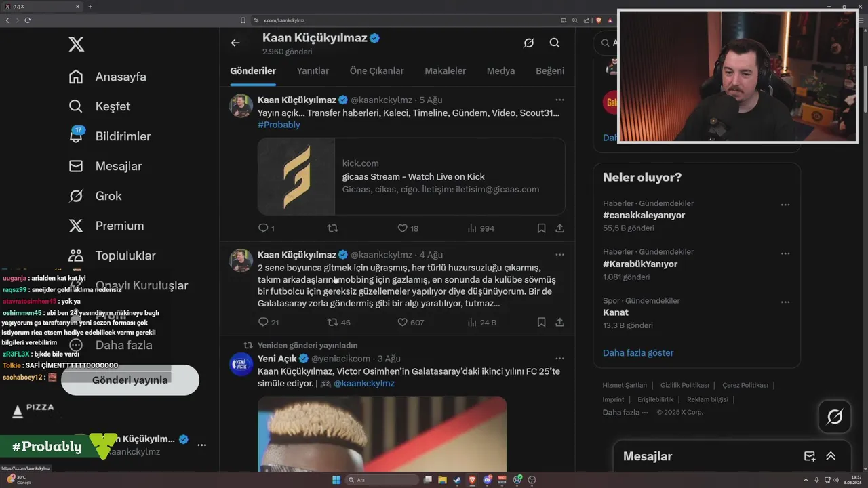Open the Osimhen image in the Yeni Açık post
The width and height of the screenshot is (868, 488).
pos(382,434)
